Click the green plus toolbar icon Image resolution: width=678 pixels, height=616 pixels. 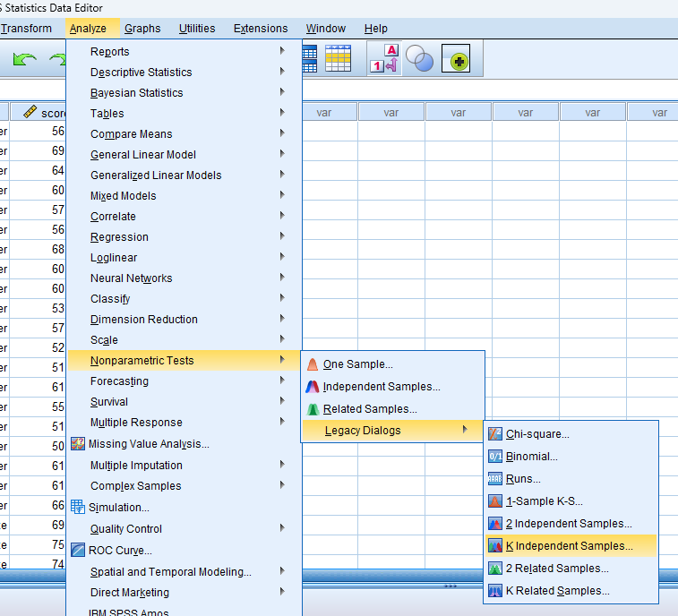click(x=455, y=60)
